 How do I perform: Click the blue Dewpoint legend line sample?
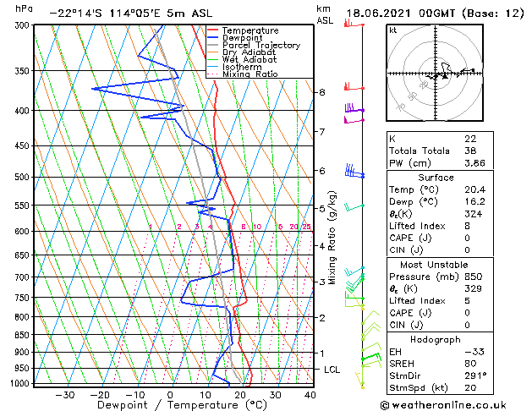pos(213,38)
